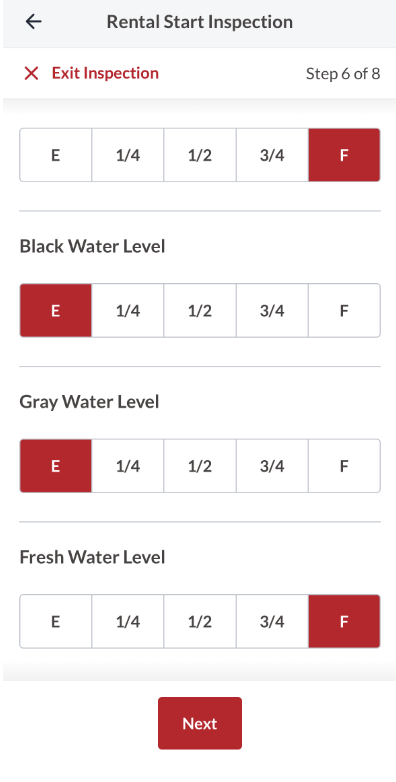Choose 1/2 for Gray Water Level
The width and height of the screenshot is (396, 782).
coord(200,466)
